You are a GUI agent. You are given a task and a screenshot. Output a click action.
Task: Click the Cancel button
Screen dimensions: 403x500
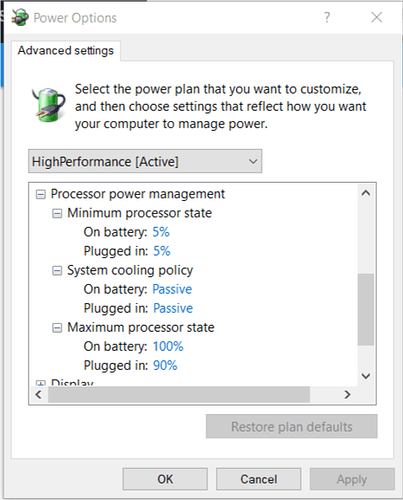pos(259,479)
